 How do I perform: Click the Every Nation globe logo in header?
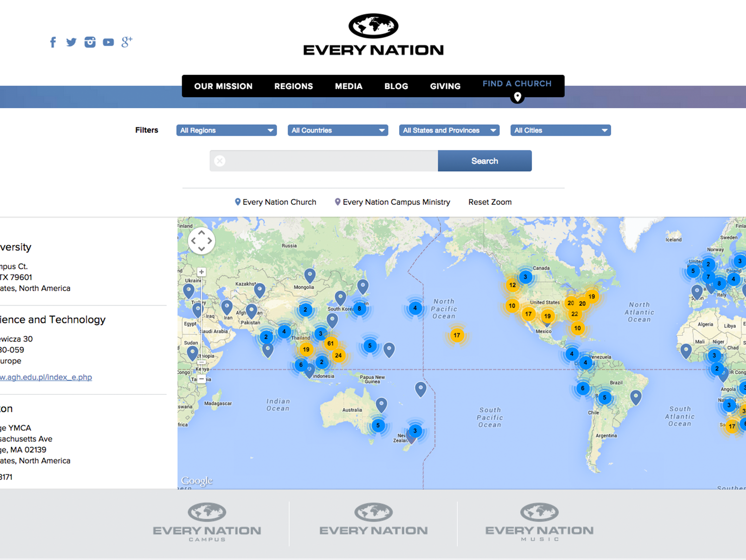(x=374, y=34)
